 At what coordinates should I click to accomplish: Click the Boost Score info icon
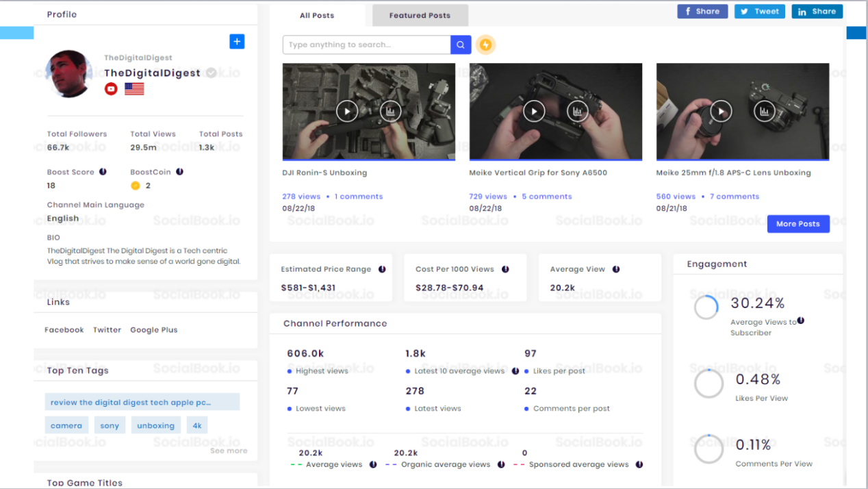pyautogui.click(x=103, y=172)
